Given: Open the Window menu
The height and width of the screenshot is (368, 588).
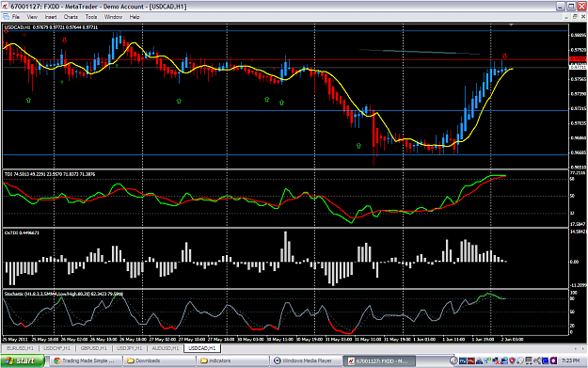Looking at the screenshot, I should point(113,17).
